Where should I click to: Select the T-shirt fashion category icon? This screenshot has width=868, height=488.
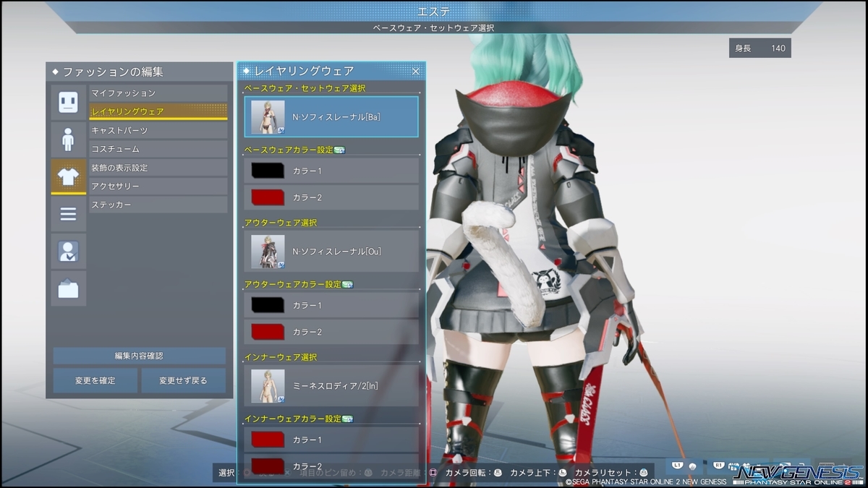(x=68, y=176)
